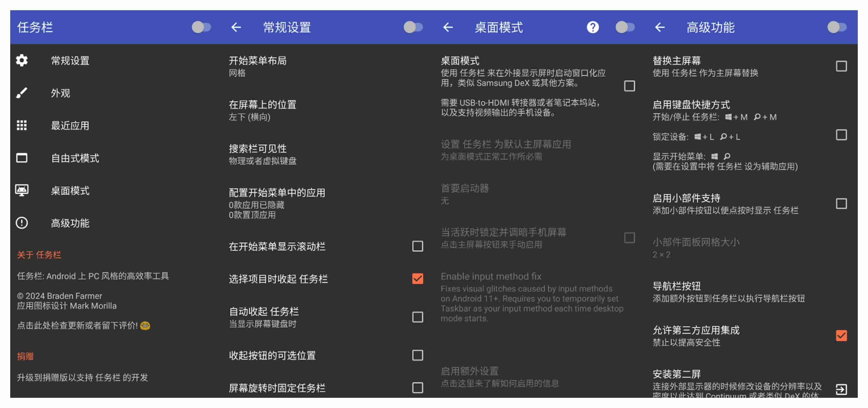Open 配置开始菜单中的应用 entry
The image size is (868, 408).
277,203
